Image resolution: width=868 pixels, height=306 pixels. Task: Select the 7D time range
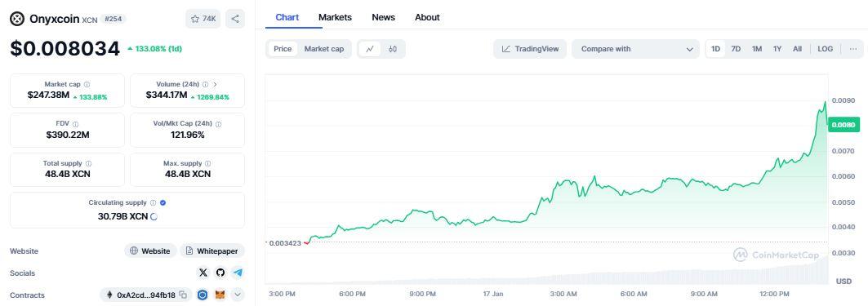(736, 49)
